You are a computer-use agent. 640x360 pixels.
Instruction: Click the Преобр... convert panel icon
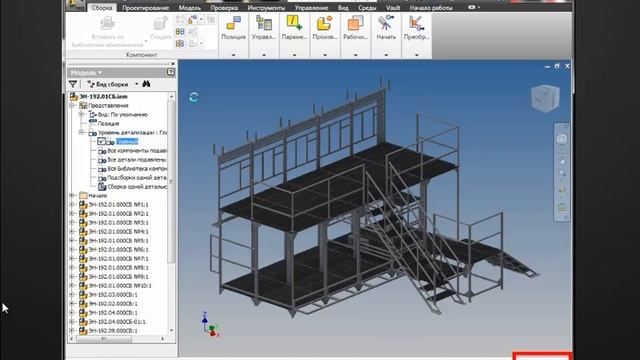click(x=416, y=23)
